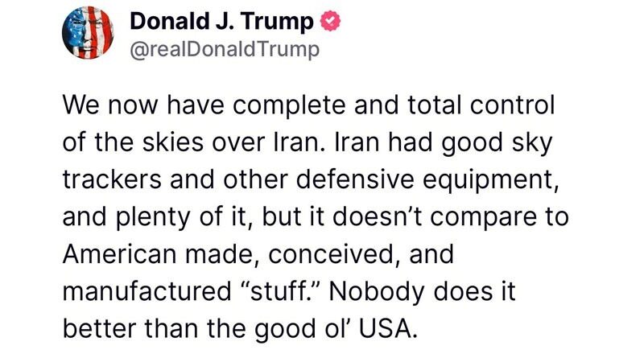Image resolution: width=644 pixels, height=358 pixels.
Task: Click the @realDonaldTrump handle
Action: click(x=225, y=50)
